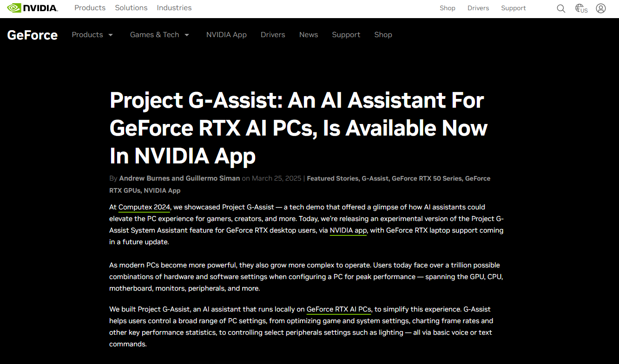The height and width of the screenshot is (364, 619).
Task: Open the search magnifier icon
Action: pos(561,8)
